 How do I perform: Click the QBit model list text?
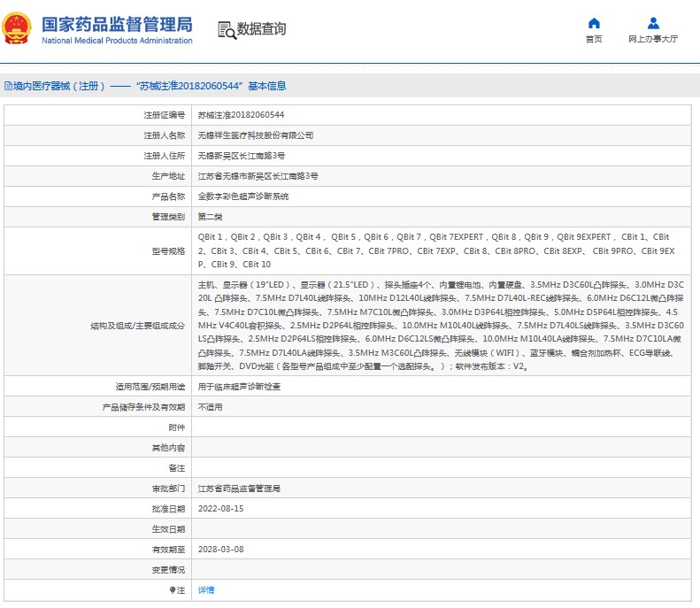pos(436,250)
